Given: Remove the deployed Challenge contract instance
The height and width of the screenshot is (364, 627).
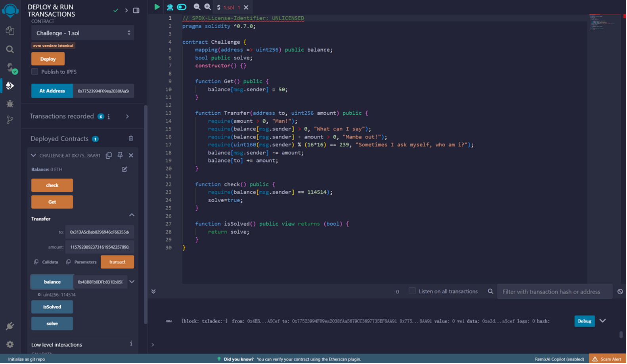Looking at the screenshot, I should pos(131,155).
